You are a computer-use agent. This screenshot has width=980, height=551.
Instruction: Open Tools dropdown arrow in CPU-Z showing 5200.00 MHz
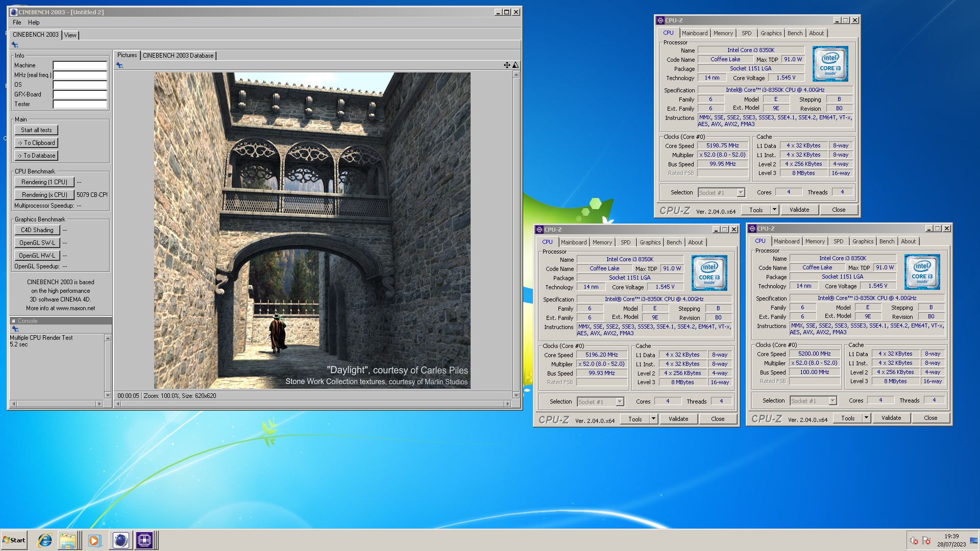[866, 418]
